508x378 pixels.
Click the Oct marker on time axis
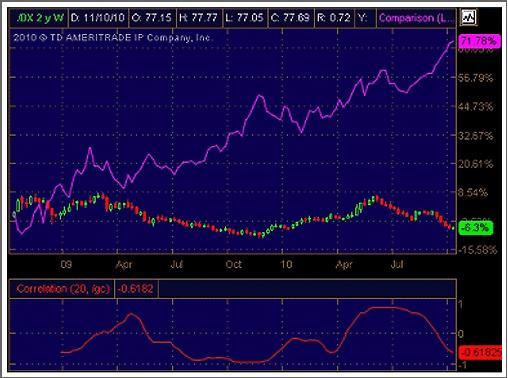tap(234, 265)
